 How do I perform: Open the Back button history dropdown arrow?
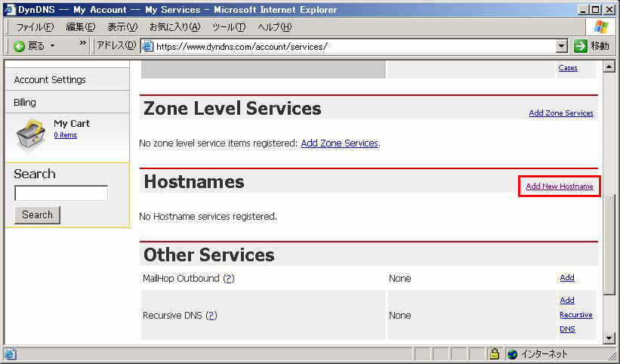tap(52, 46)
